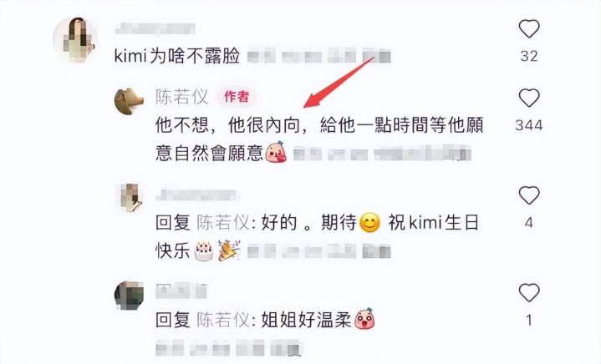Tap the blushing emoji in author's reply
The width and height of the screenshot is (601, 364).
(x=276, y=152)
